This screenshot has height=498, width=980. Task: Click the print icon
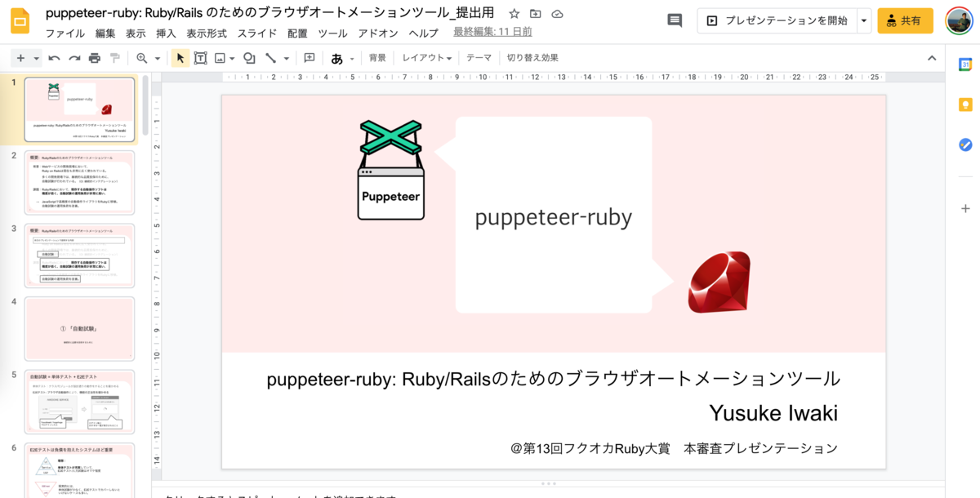coord(95,58)
